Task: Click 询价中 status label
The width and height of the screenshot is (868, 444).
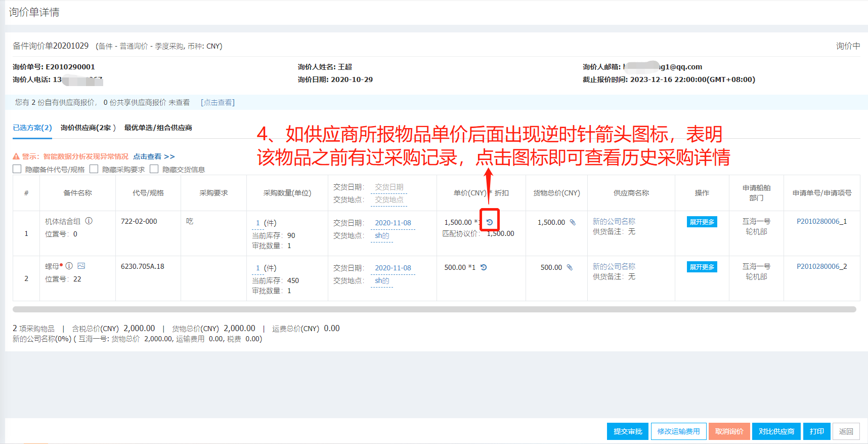Action: click(848, 46)
